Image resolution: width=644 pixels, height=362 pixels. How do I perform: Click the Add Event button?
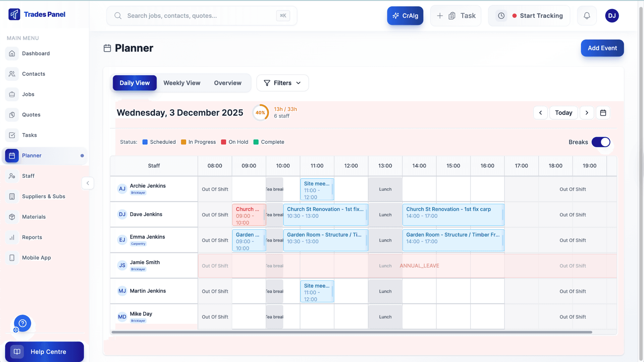coord(602,48)
